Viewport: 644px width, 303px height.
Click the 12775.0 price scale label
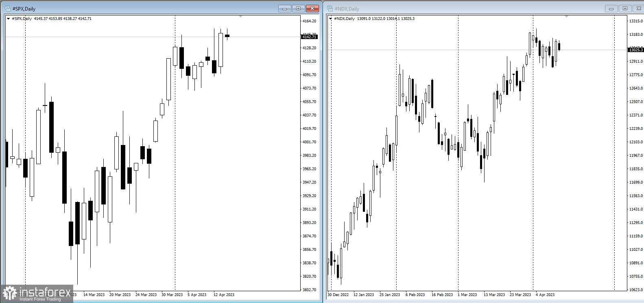click(x=636, y=75)
